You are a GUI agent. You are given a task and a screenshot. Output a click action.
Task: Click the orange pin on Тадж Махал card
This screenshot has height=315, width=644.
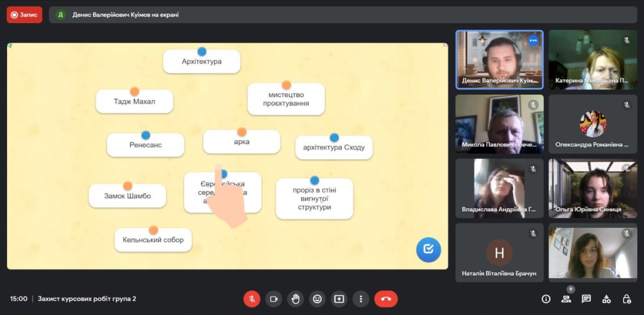(134, 91)
